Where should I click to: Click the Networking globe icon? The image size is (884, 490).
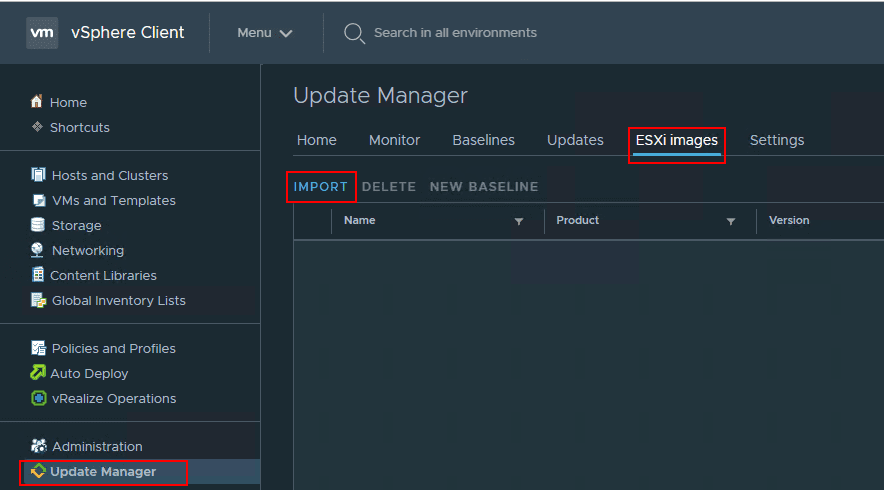tap(37, 250)
